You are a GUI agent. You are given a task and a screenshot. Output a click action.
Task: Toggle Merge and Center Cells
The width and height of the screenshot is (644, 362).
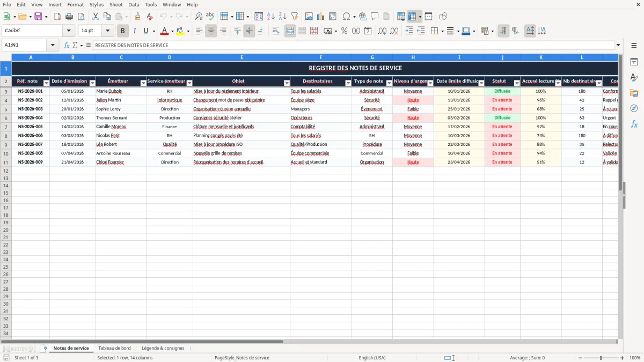(290, 31)
